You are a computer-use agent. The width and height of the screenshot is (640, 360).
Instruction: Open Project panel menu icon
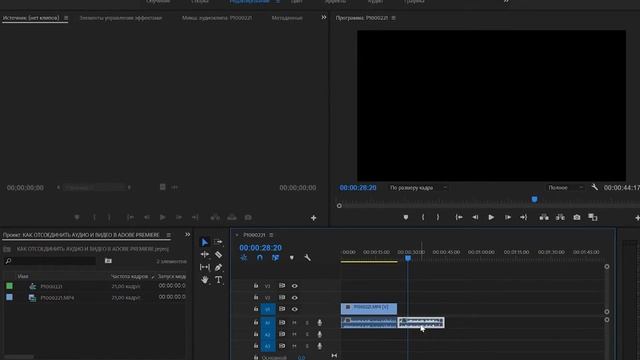tap(168, 235)
